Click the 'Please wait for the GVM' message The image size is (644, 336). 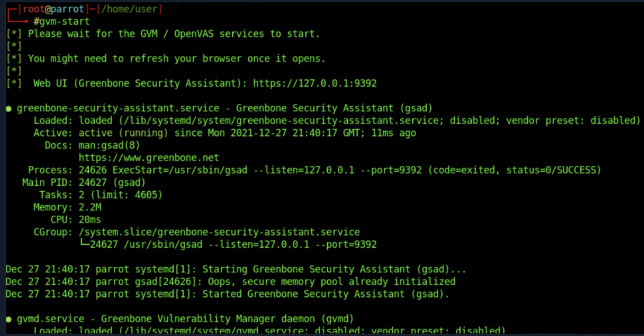point(174,34)
